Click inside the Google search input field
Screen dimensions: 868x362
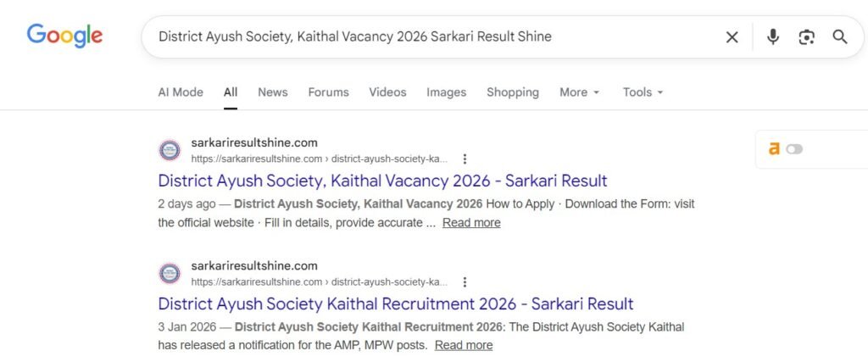pyautogui.click(x=424, y=37)
